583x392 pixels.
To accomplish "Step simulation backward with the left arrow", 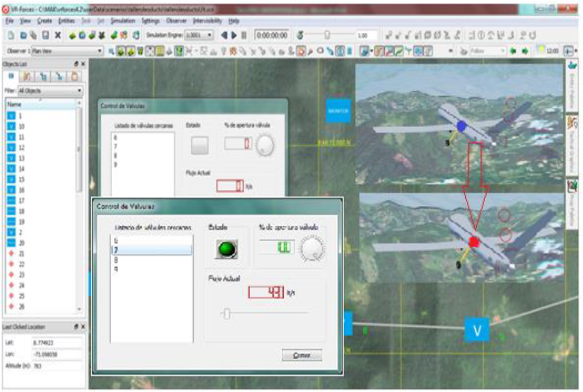I will pyautogui.click(x=224, y=36).
